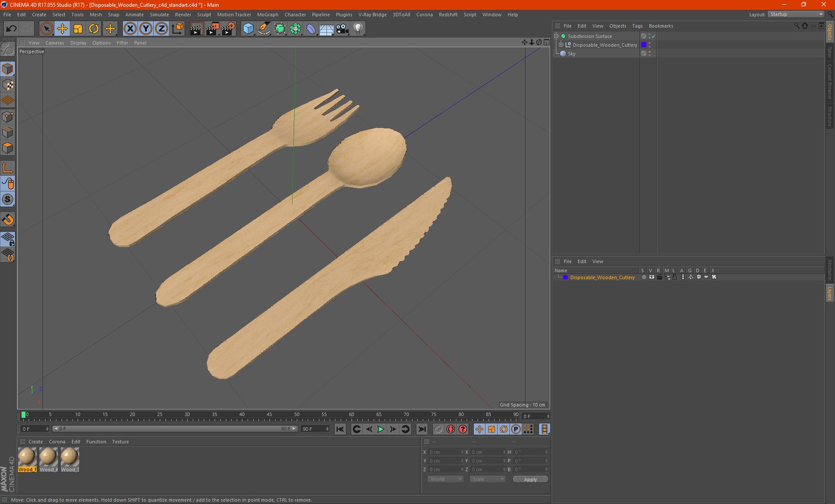Image resolution: width=835 pixels, height=504 pixels.
Task: Add a Cube primitive object
Action: coord(248,29)
